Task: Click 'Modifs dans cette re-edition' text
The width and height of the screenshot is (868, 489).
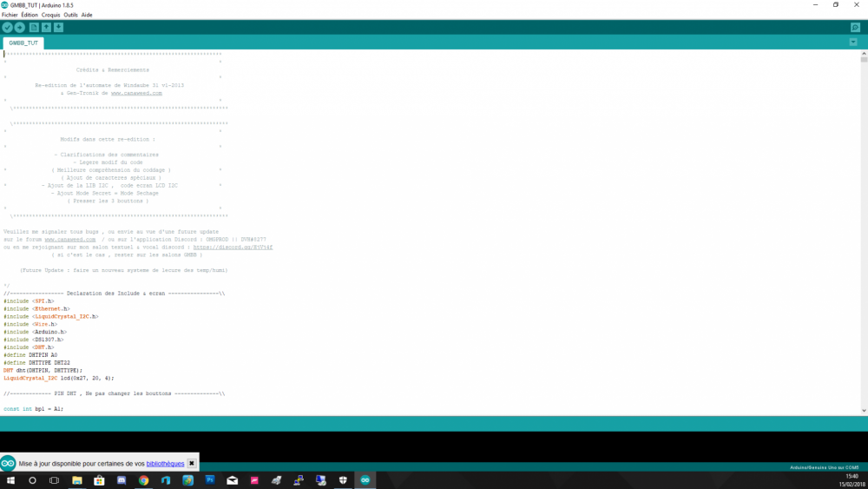Action: (108, 139)
